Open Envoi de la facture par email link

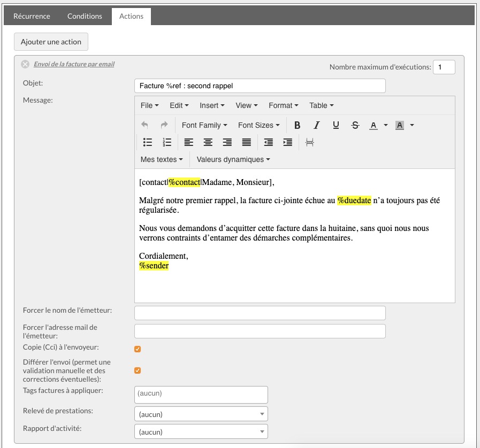click(x=74, y=64)
